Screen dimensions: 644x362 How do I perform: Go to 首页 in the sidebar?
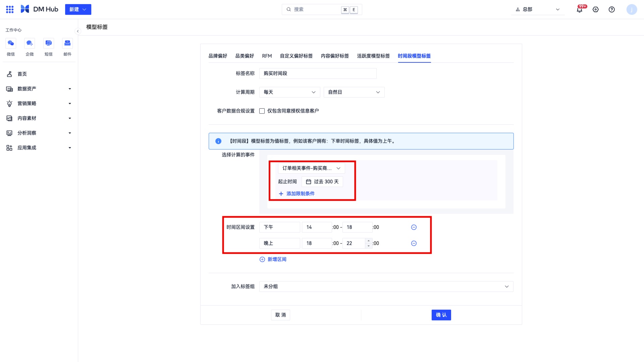coord(22,74)
